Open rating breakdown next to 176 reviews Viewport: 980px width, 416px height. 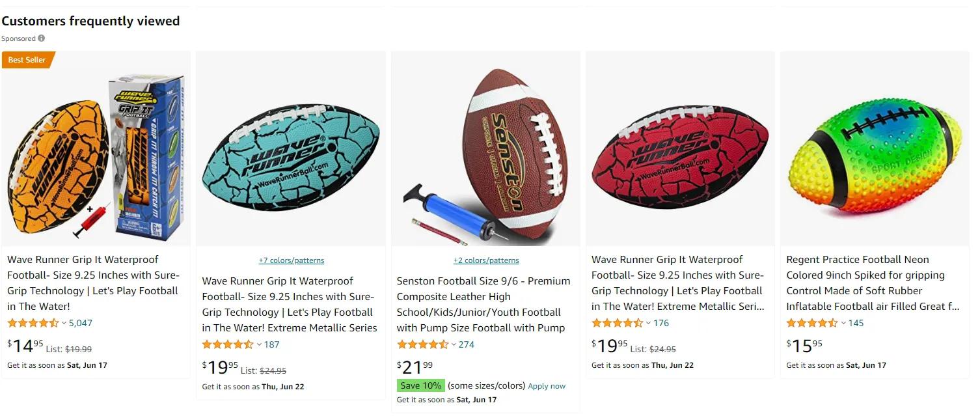click(648, 323)
